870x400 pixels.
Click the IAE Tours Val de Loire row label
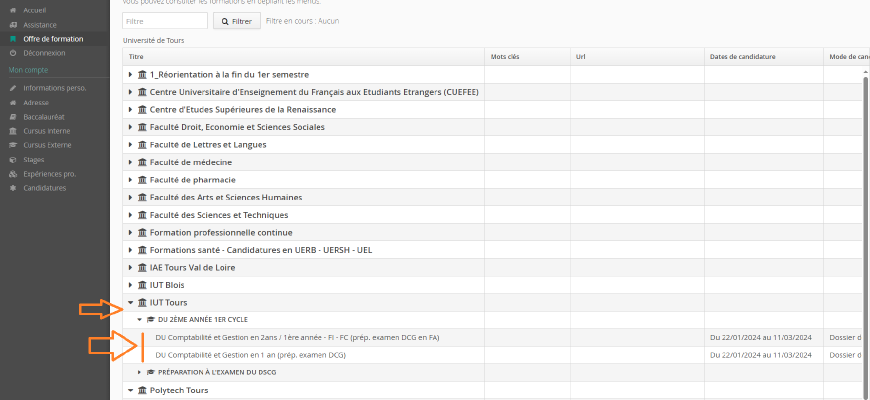[193, 267]
